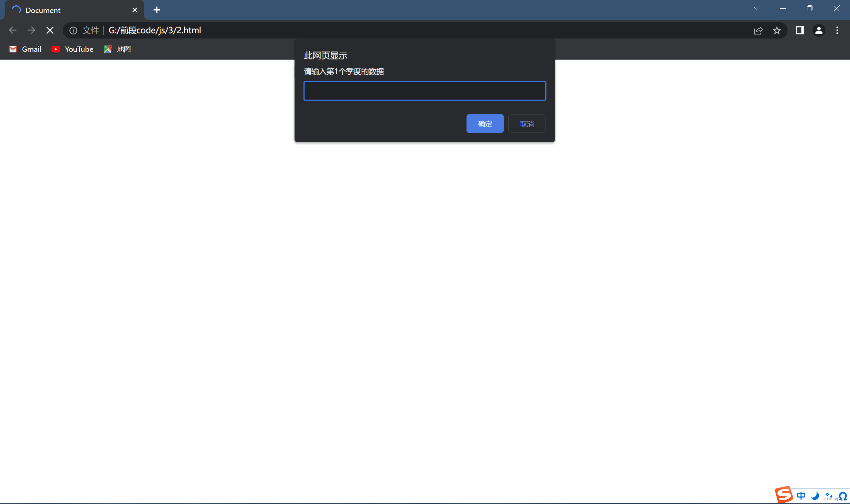Open the profile avatar icon
Screen dimensions: 850x504
[x=818, y=31]
